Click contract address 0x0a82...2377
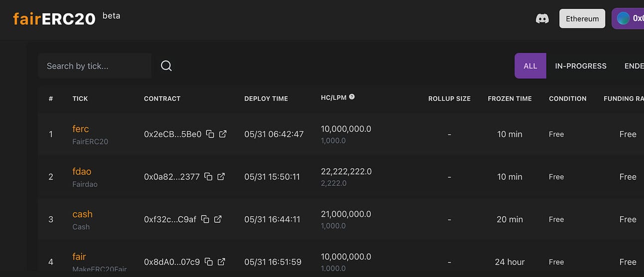This screenshot has width=644, height=277. click(172, 176)
